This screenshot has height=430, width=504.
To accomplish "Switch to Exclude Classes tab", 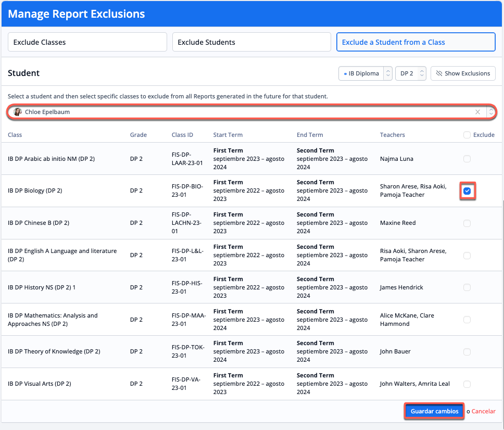I will pos(87,42).
